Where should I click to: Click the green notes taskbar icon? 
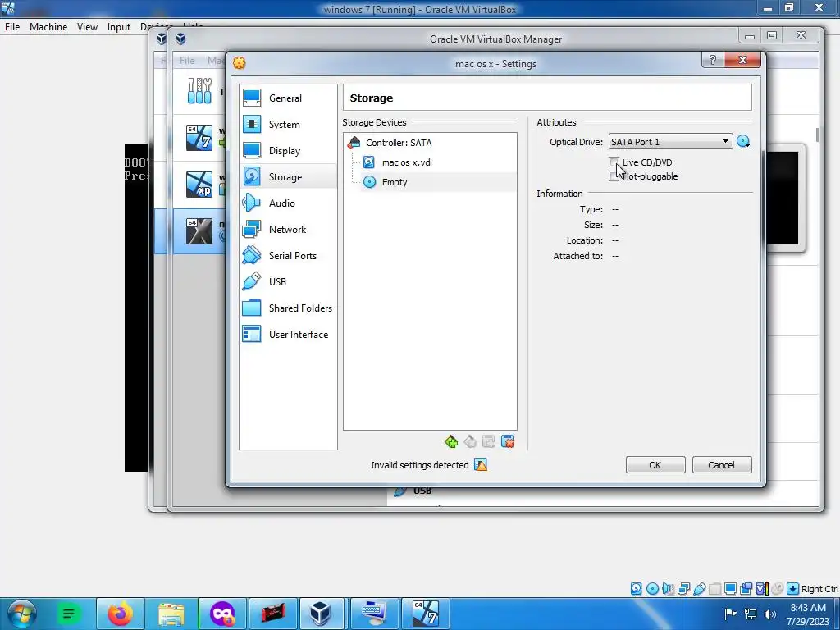[69, 614]
